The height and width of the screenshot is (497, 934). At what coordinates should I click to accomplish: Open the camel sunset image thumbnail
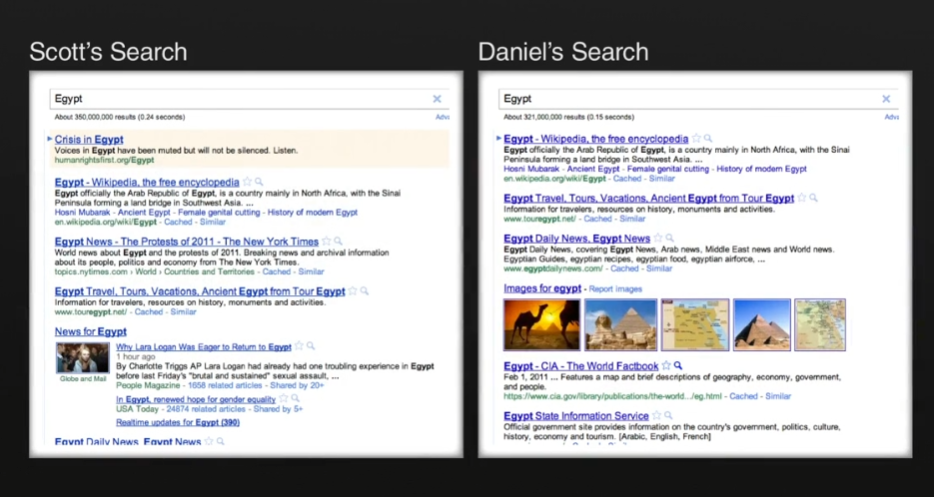click(529, 324)
